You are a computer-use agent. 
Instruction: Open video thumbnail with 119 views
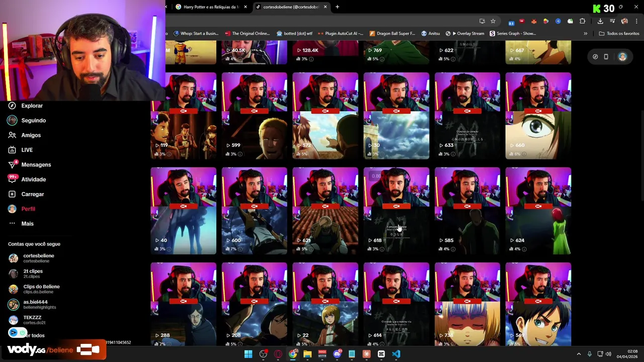coord(184,116)
